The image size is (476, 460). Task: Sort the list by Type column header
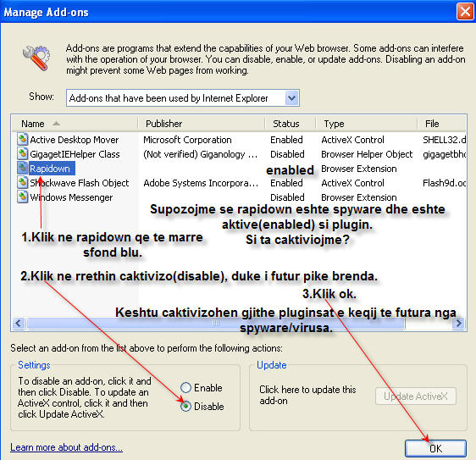click(x=367, y=124)
